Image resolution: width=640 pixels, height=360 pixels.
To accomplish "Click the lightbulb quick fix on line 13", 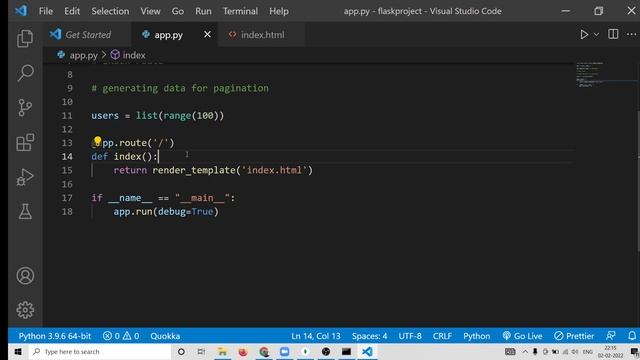I will (x=97, y=141).
